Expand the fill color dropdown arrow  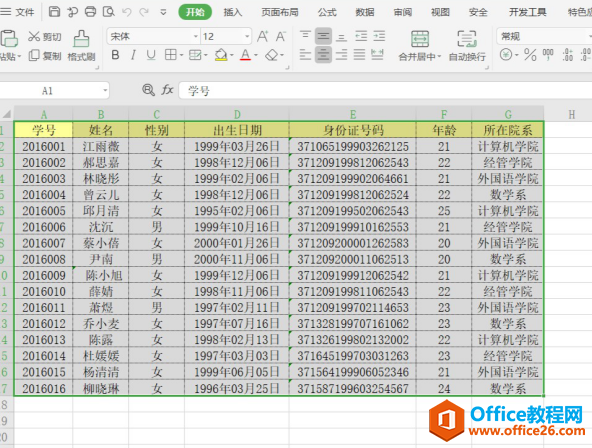coord(231,55)
